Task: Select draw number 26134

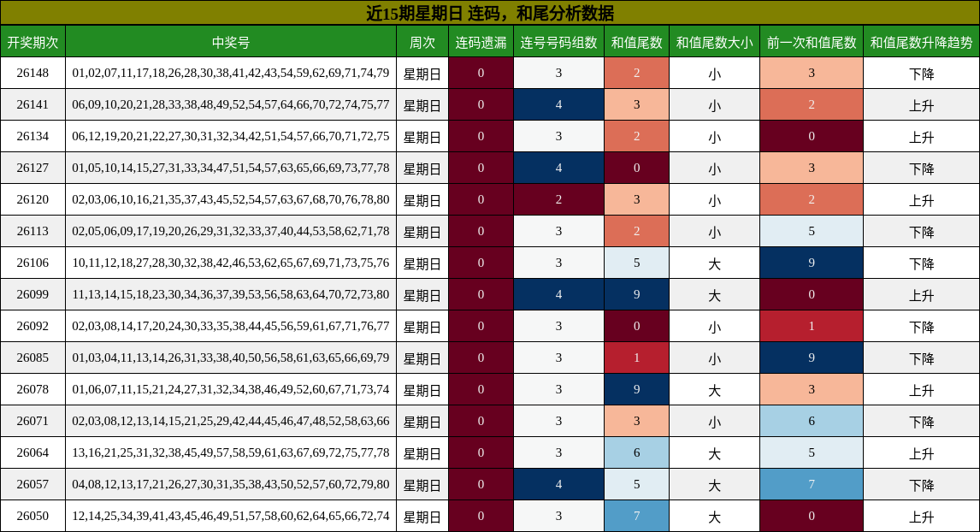Action: tap(32, 136)
